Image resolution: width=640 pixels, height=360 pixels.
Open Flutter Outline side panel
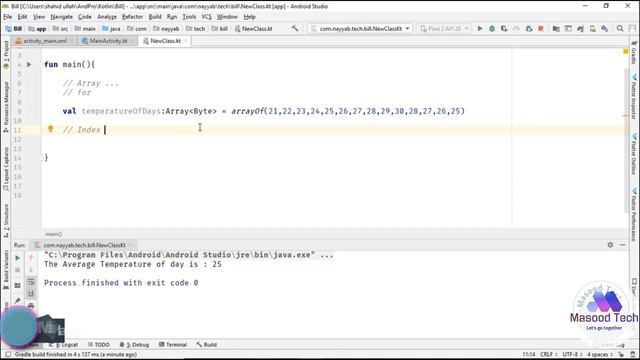[x=634, y=154]
